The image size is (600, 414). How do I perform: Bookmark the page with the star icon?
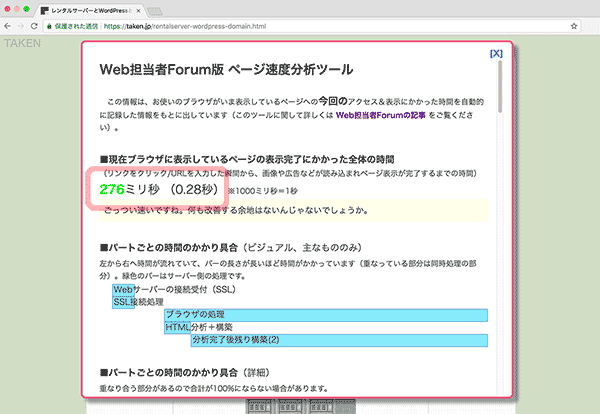point(574,26)
